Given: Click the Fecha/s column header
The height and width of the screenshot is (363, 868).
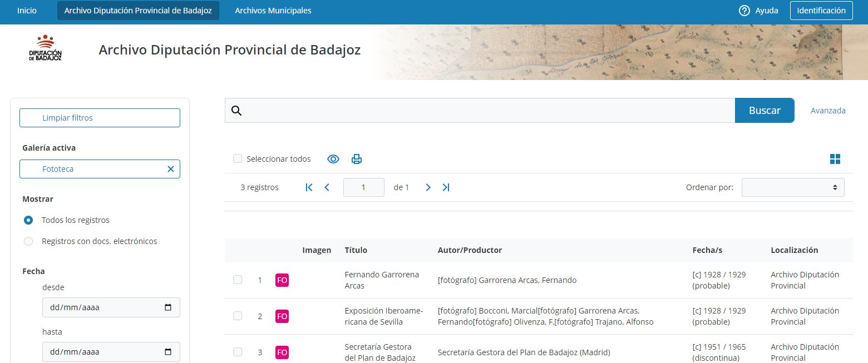Looking at the screenshot, I should 707,250.
